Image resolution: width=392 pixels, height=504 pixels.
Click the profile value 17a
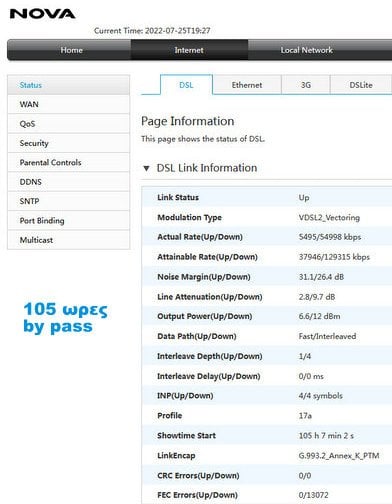(x=305, y=415)
